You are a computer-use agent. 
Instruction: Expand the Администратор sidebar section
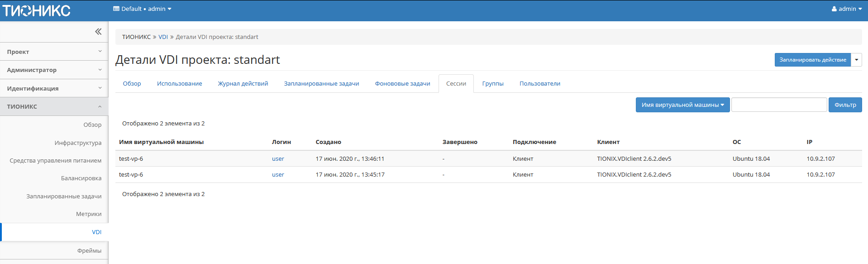click(54, 70)
